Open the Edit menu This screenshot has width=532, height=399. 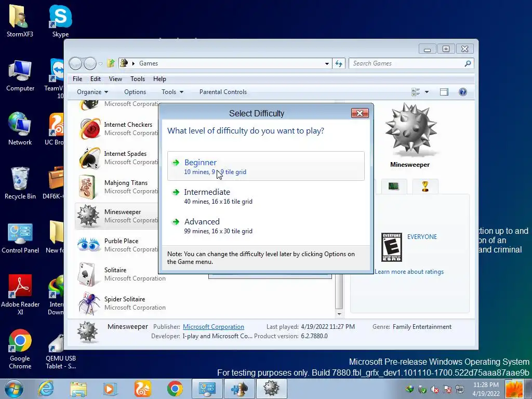[x=96, y=79]
